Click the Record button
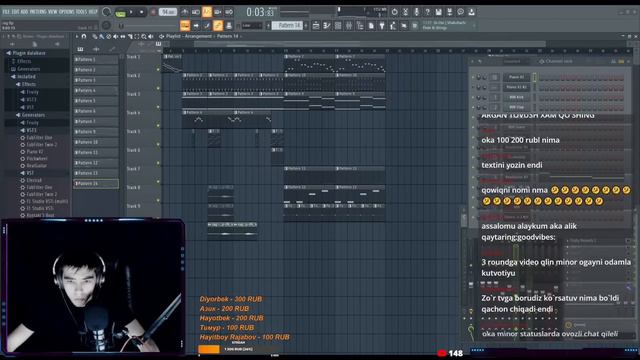The height and width of the screenshot is (360, 640). pyautogui.click(x=153, y=12)
